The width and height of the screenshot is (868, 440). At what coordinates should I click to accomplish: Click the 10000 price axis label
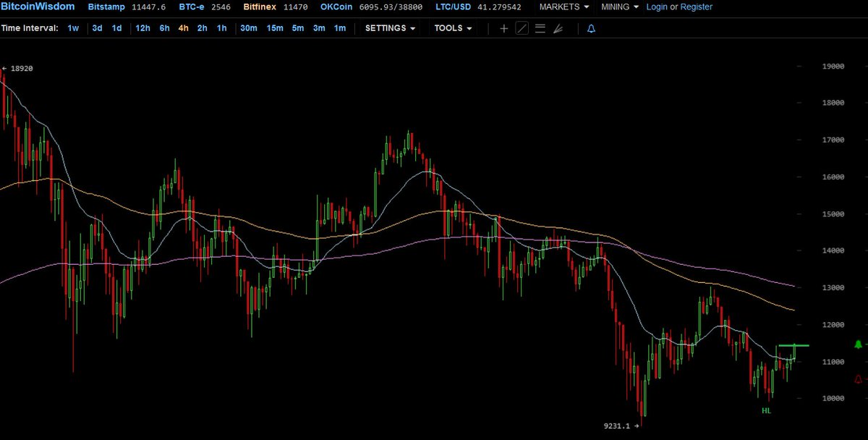tap(833, 399)
